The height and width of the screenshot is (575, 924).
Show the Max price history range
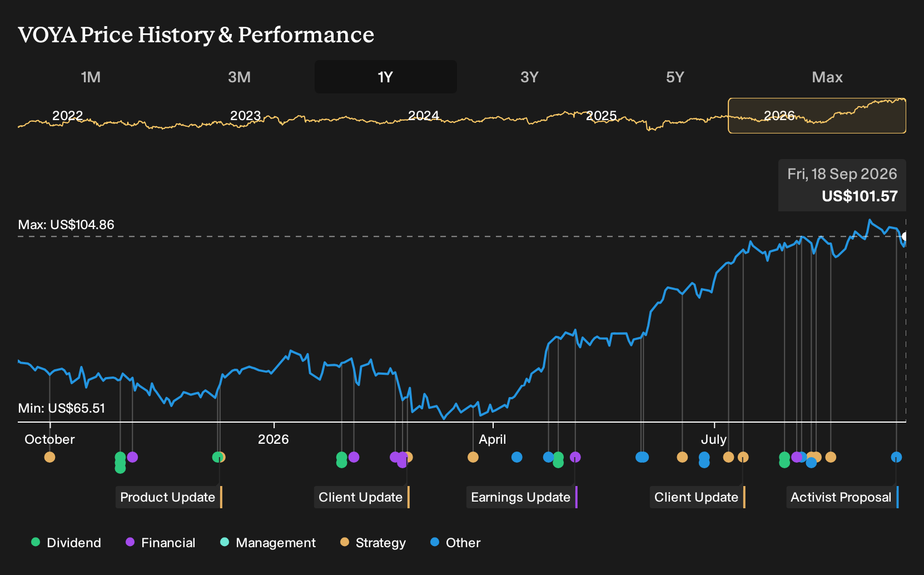tap(827, 77)
